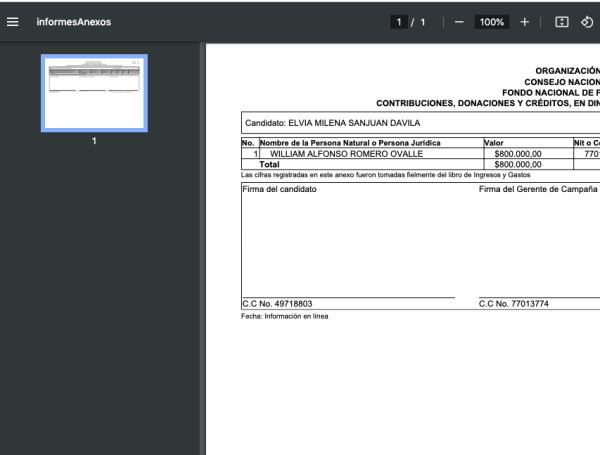Click the Total row label
The width and height of the screenshot is (600, 455).
tap(269, 165)
